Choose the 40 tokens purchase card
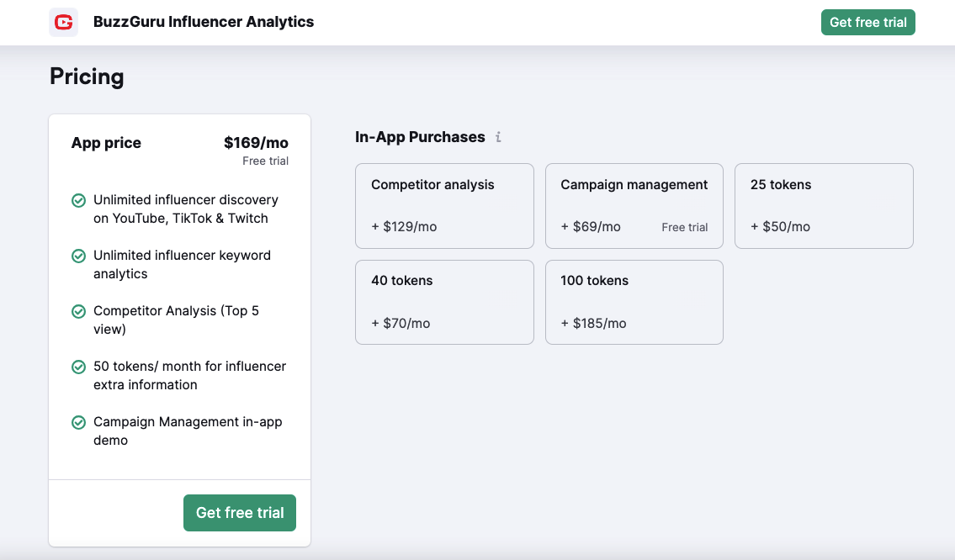Viewport: 955px width, 560px height. pyautogui.click(x=444, y=302)
